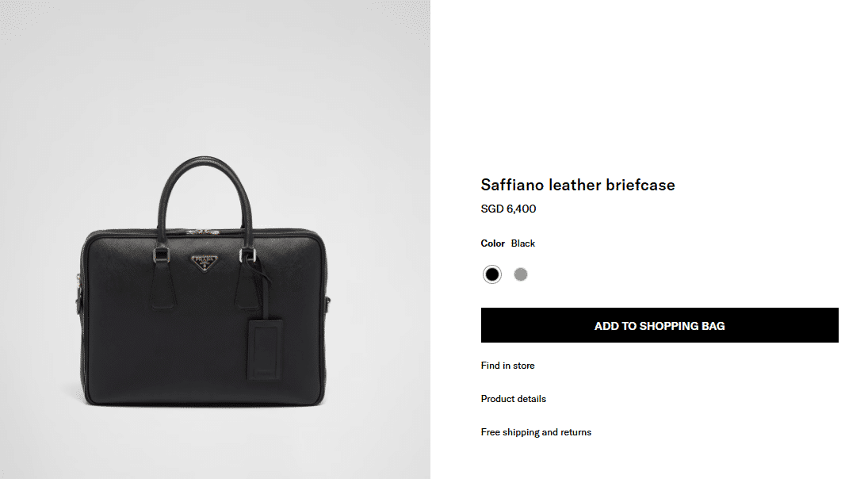Image resolution: width=868 pixels, height=479 pixels.
Task: Expand the Product details section
Action: [x=513, y=399]
